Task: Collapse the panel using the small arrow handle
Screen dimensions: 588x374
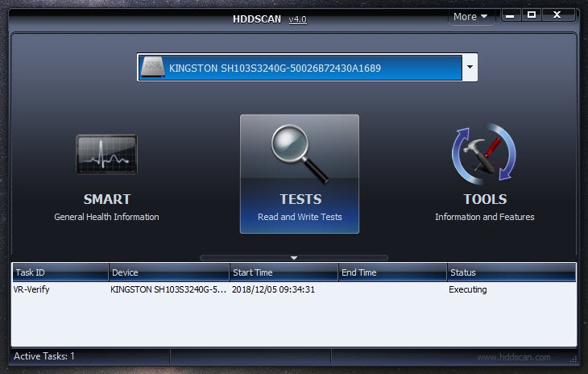Action: (293, 258)
